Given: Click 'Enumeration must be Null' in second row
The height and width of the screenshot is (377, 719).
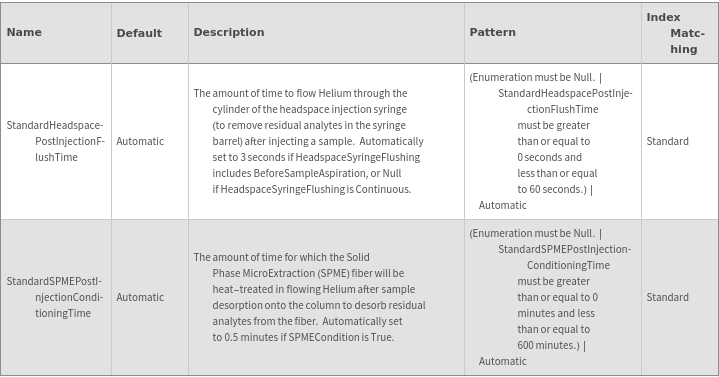Looking at the screenshot, I should point(533,233).
